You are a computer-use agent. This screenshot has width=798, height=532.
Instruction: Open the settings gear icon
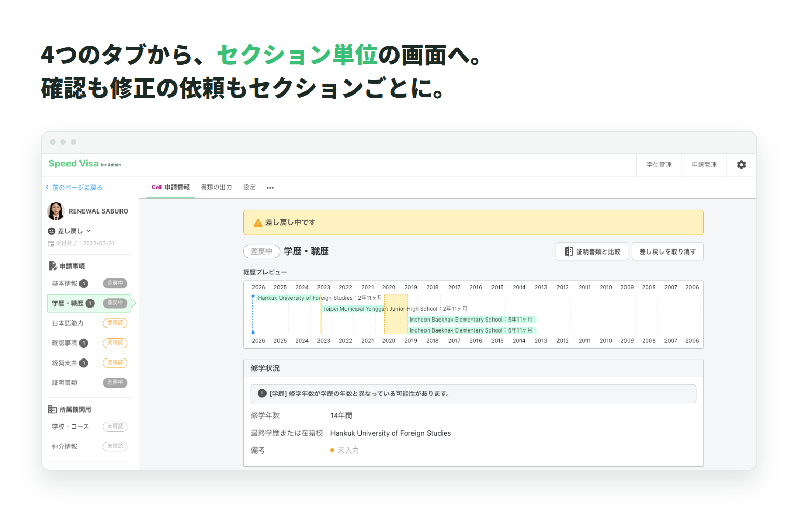pyautogui.click(x=741, y=165)
